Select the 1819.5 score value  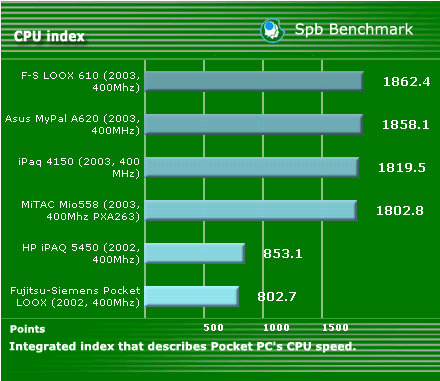click(x=402, y=167)
